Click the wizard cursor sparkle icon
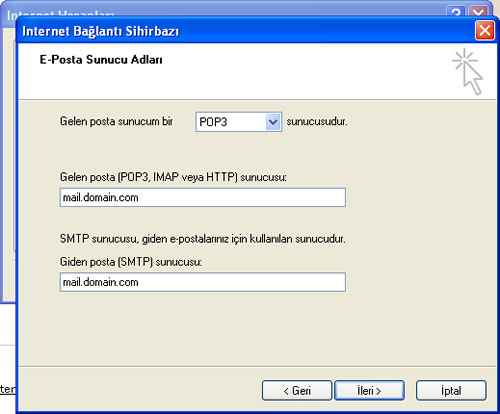500x414 pixels. click(x=468, y=71)
